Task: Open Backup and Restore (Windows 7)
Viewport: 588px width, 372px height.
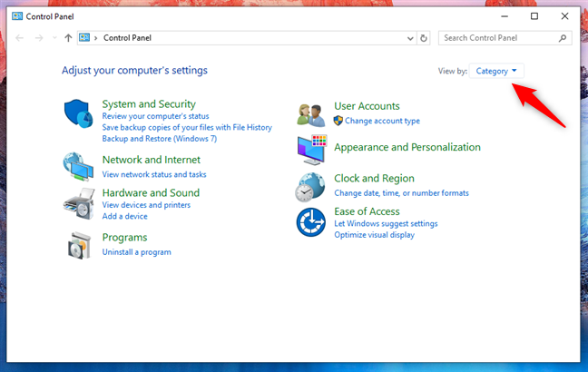Action: [160, 139]
